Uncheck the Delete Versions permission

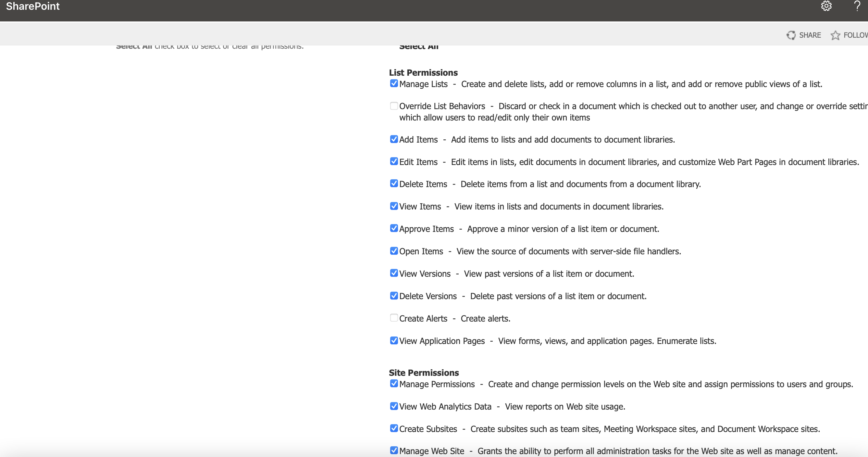394,296
